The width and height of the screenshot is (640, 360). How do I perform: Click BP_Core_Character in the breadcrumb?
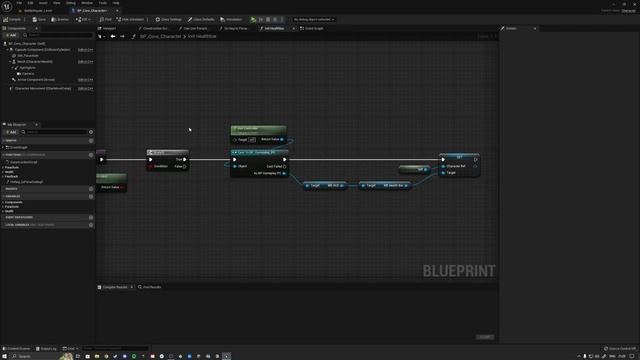(x=160, y=36)
